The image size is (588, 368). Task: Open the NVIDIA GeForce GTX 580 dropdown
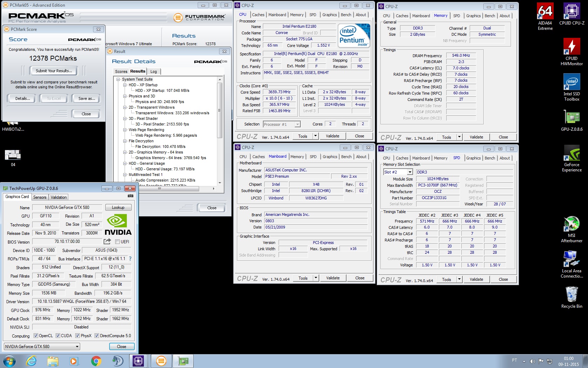tap(42, 347)
